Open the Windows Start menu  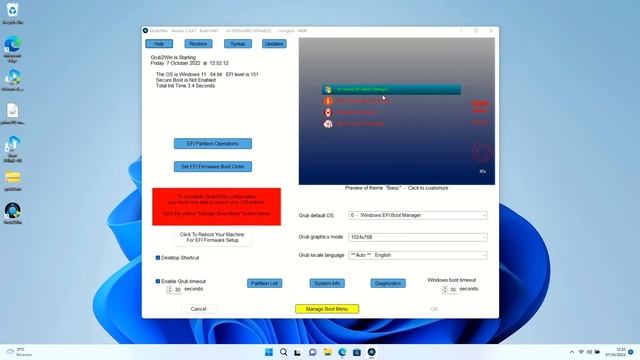pos(269,352)
